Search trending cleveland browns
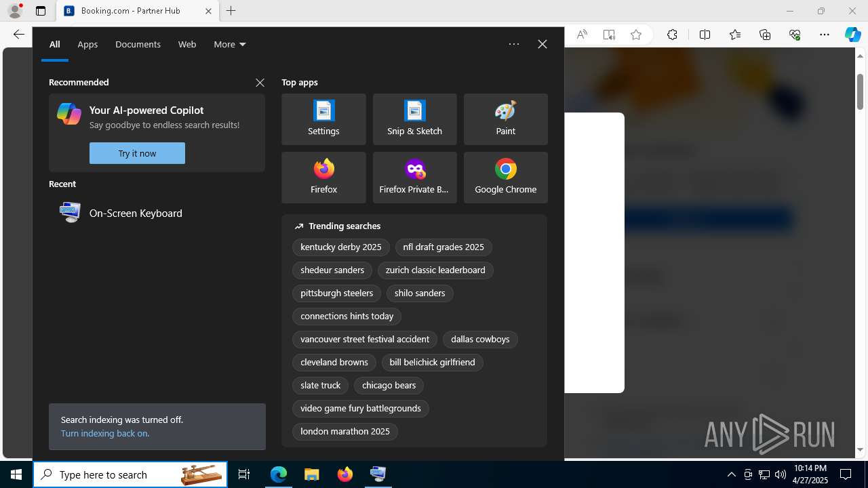 (334, 363)
